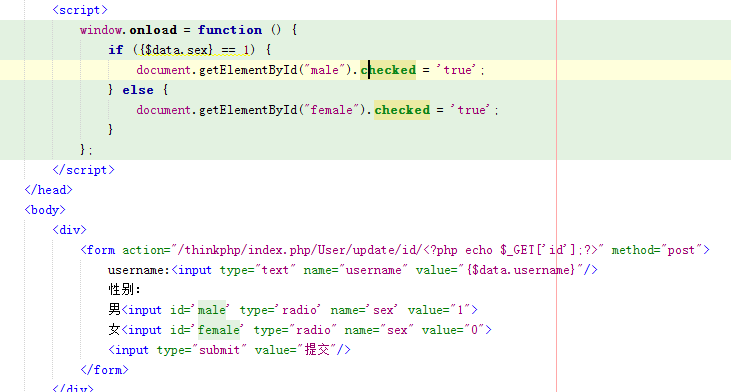The image size is (731, 392).
Task: Click the closing </head> tag
Action: (x=48, y=190)
